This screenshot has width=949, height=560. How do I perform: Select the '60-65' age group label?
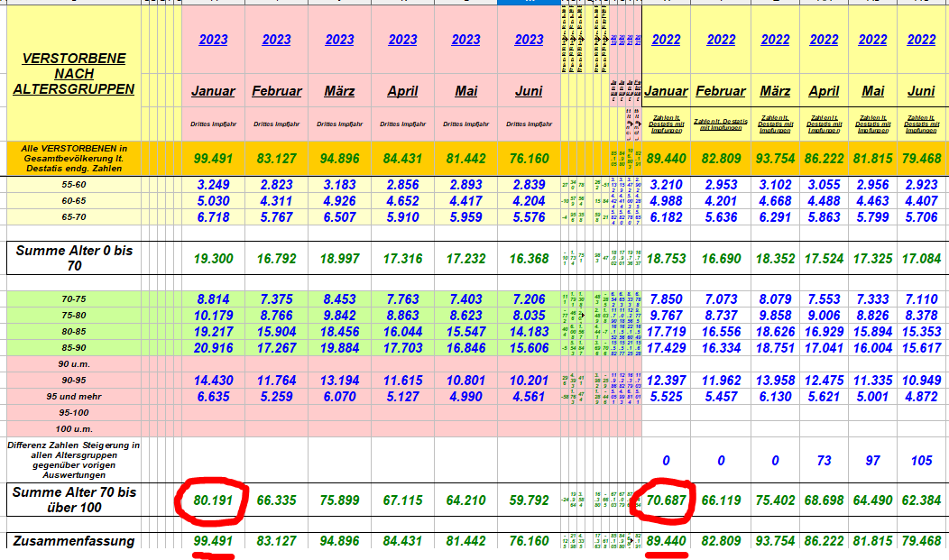[x=74, y=201]
